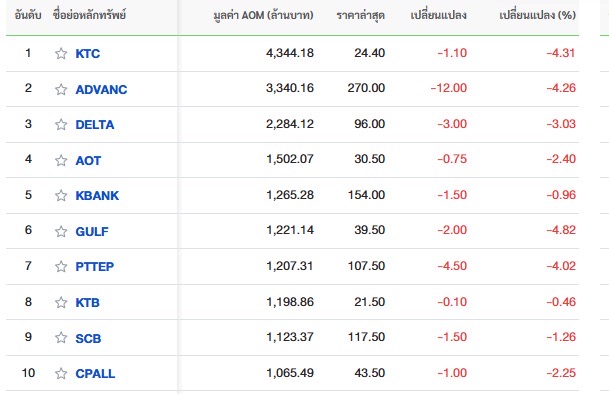The width and height of the screenshot is (609, 394).
Task: Open the ADVANC stock page
Action: [101, 89]
